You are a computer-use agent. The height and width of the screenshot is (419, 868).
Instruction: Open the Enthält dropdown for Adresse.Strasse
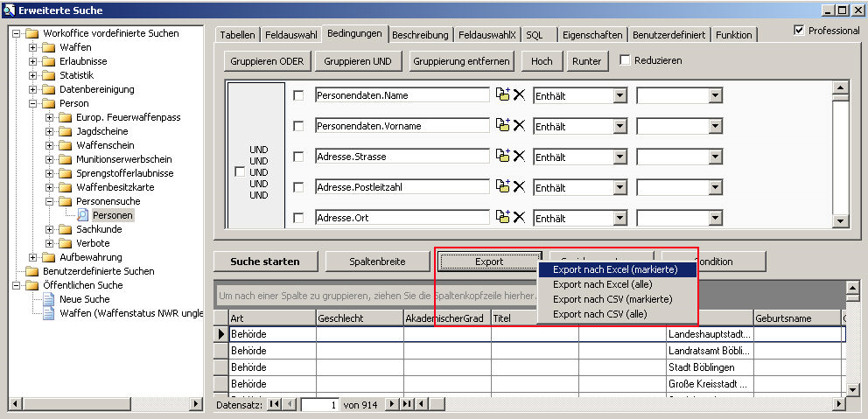coord(621,157)
